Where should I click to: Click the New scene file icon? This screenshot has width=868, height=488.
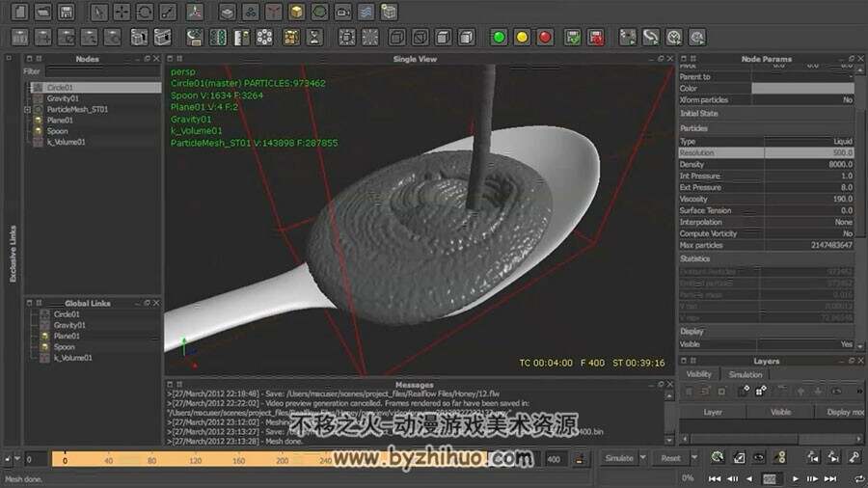[19, 12]
